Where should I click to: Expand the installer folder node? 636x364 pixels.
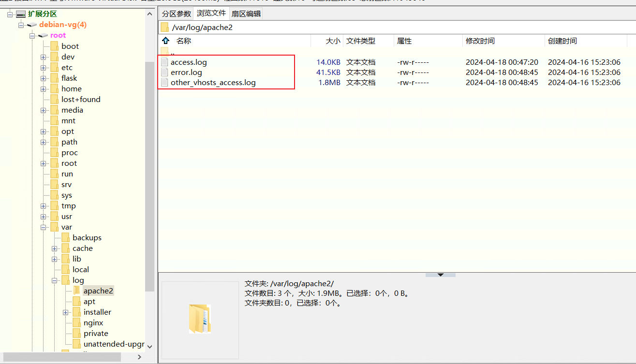pyautogui.click(x=66, y=312)
